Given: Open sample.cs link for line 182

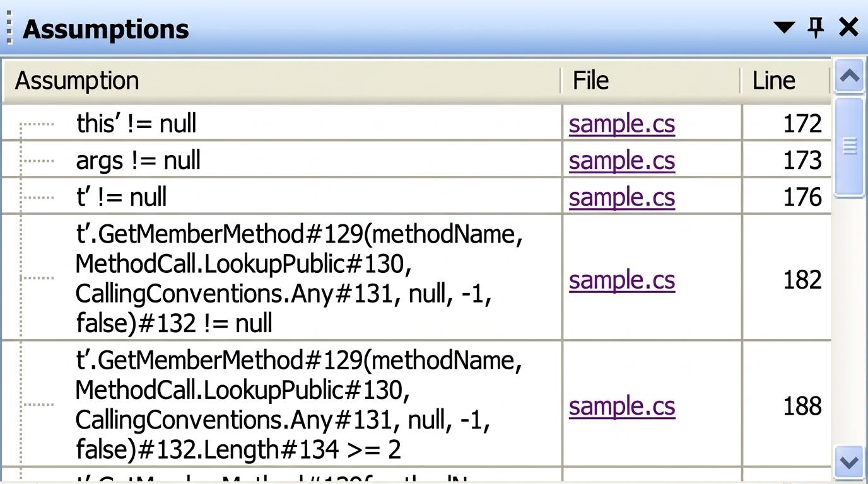Looking at the screenshot, I should [x=621, y=279].
